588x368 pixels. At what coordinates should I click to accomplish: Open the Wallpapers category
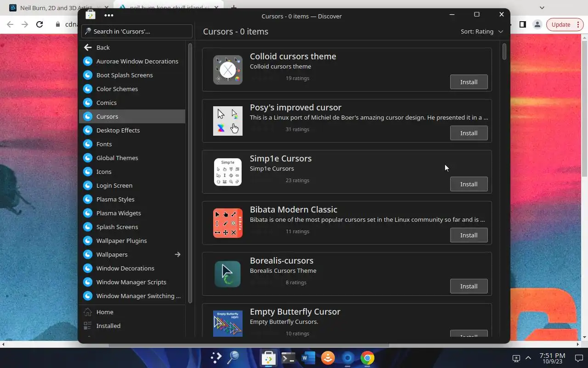tap(132, 254)
